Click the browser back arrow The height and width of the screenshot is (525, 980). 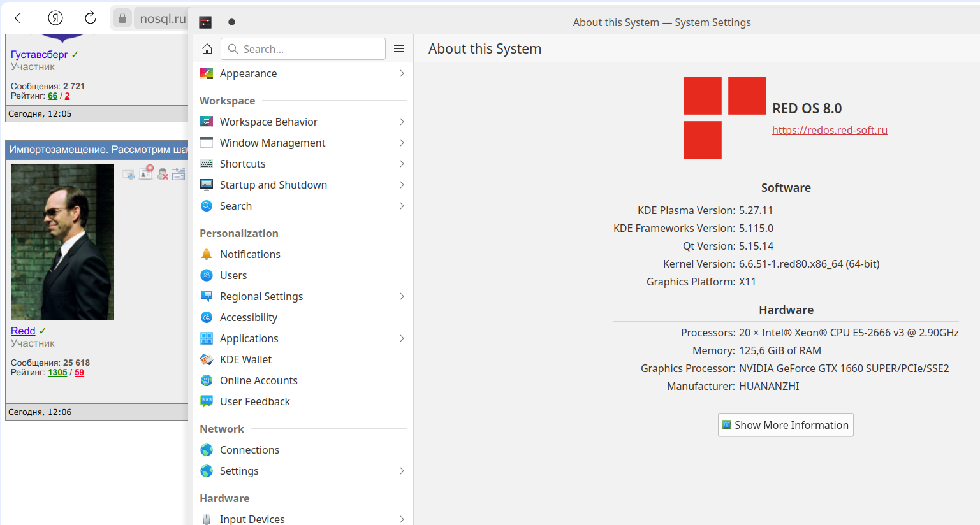point(20,18)
